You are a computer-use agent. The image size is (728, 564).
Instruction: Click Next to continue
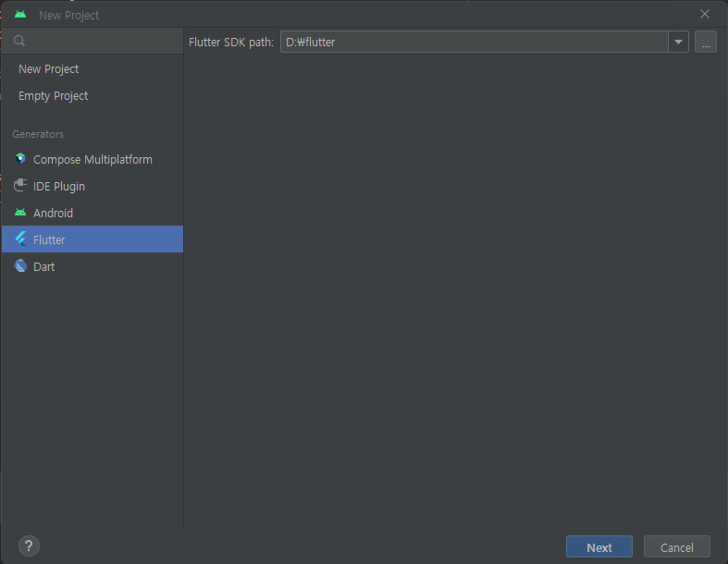click(598, 546)
